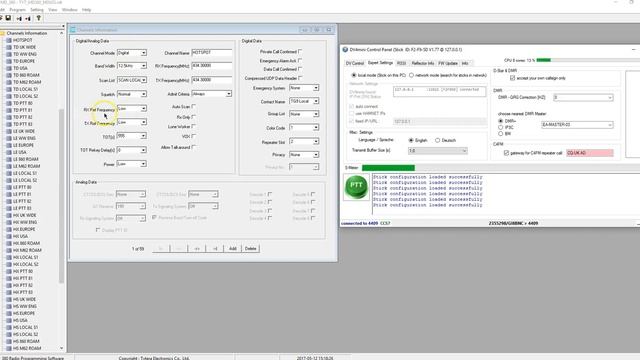Enable Allow Talkaround checkbox
The image size is (640, 360).
[x=193, y=147]
